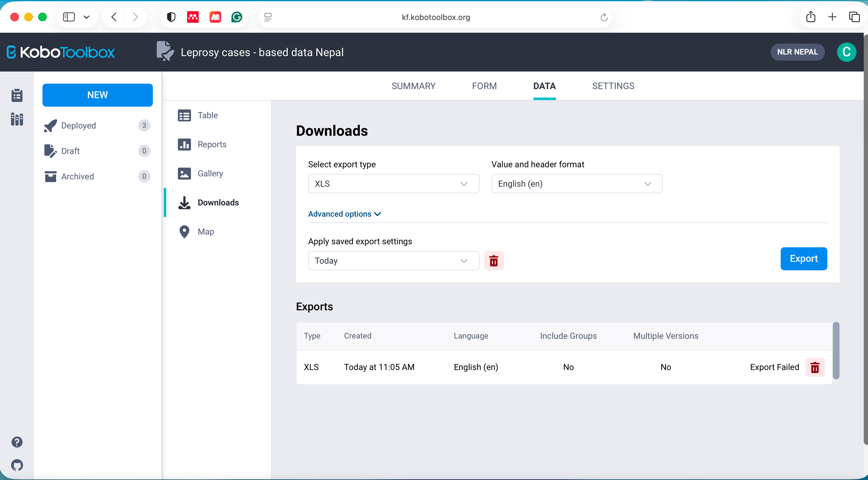
Task: Click the Reports sidebar item
Action: 212,145
